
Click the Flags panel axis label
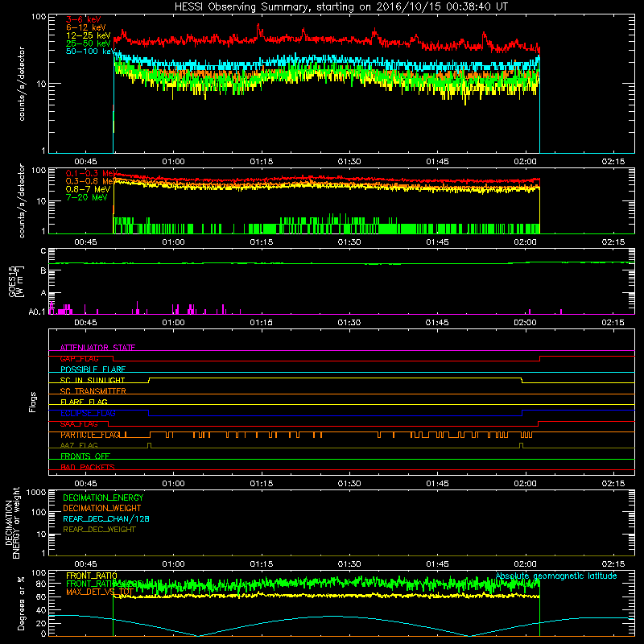(33, 402)
